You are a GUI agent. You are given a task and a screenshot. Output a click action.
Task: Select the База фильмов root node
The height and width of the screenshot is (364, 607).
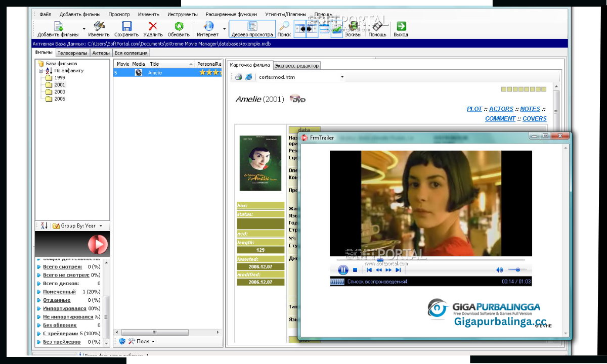tap(57, 64)
